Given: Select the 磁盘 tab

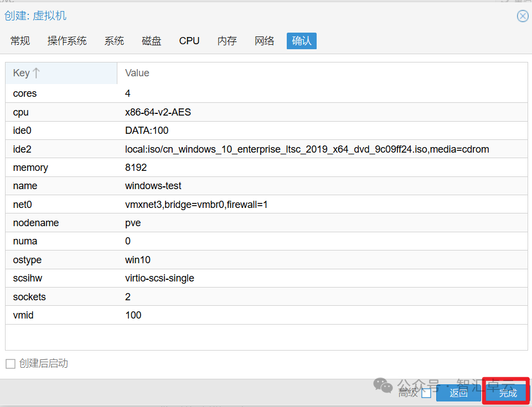Looking at the screenshot, I should [152, 41].
